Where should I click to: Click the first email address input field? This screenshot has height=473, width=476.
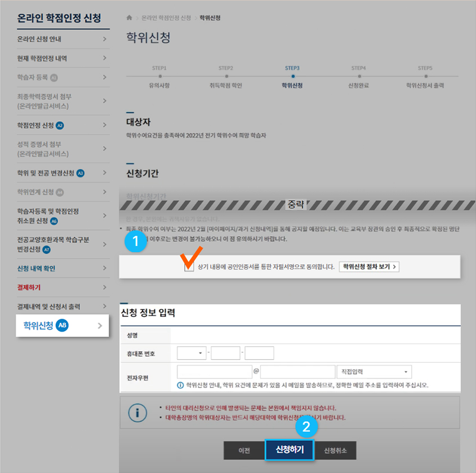point(214,372)
